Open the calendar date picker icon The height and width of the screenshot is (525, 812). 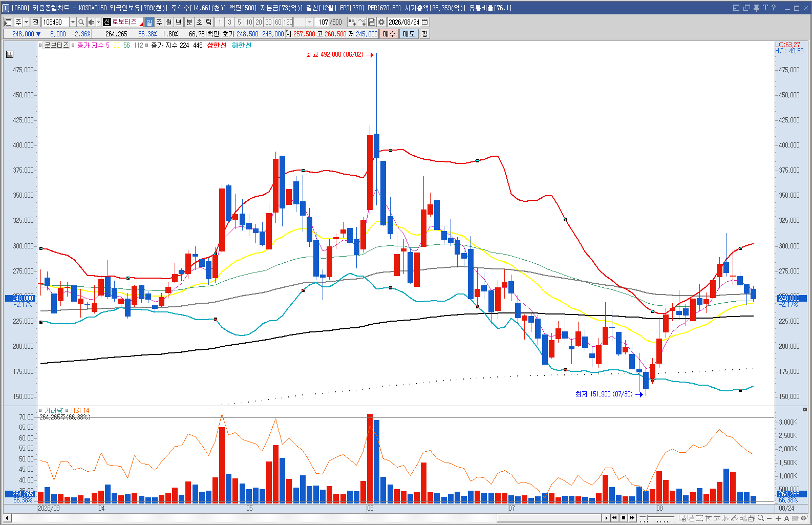[425, 22]
